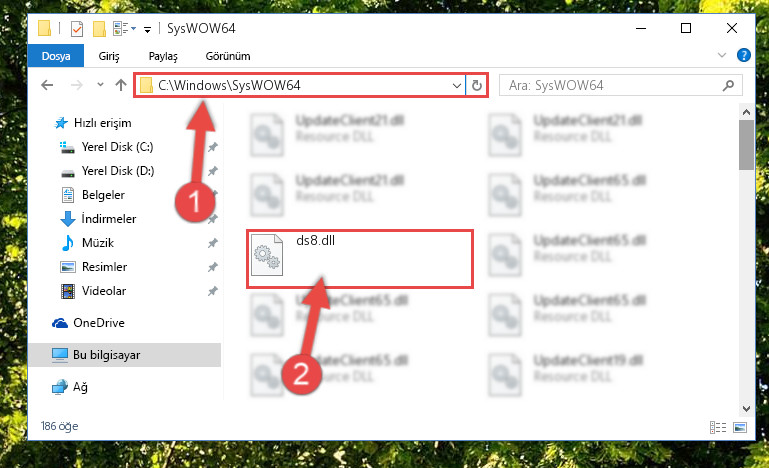Image resolution: width=769 pixels, height=468 pixels.
Task: Customize Quick Access Toolbar dropdown
Action: coord(147,30)
